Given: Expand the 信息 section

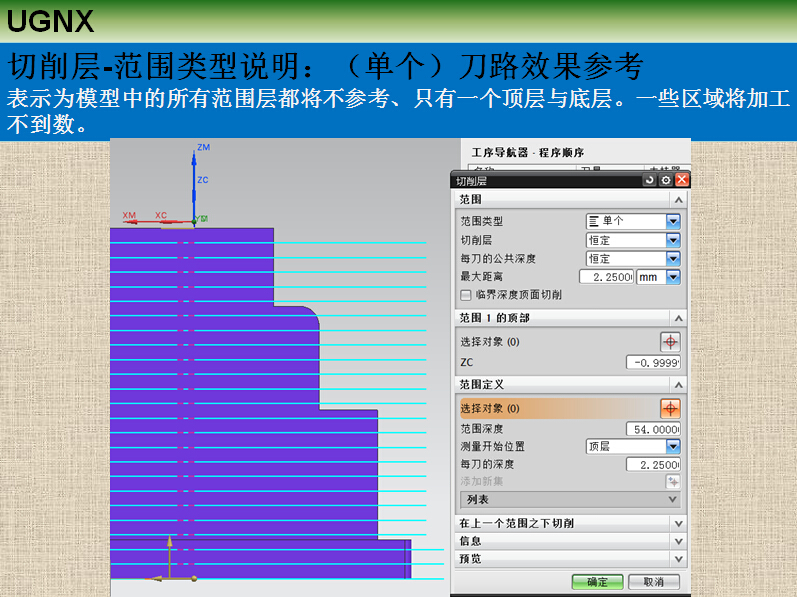Looking at the screenshot, I should point(570,541).
